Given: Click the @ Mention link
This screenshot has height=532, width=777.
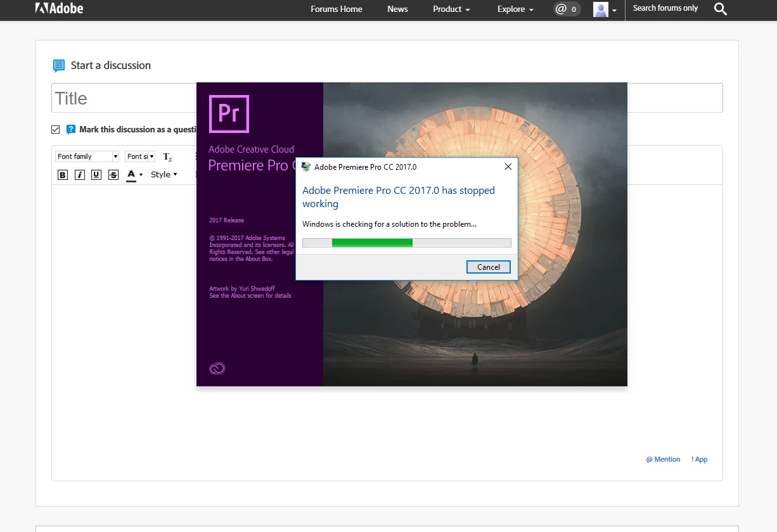Looking at the screenshot, I should pyautogui.click(x=663, y=459).
